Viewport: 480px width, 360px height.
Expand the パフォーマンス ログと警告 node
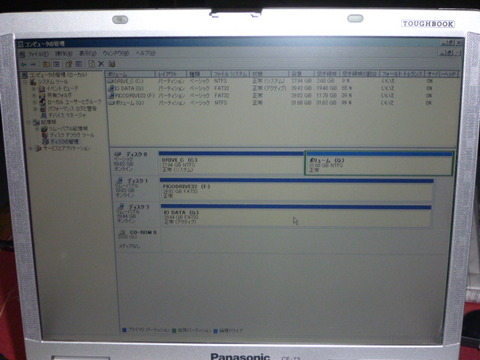coord(35,109)
